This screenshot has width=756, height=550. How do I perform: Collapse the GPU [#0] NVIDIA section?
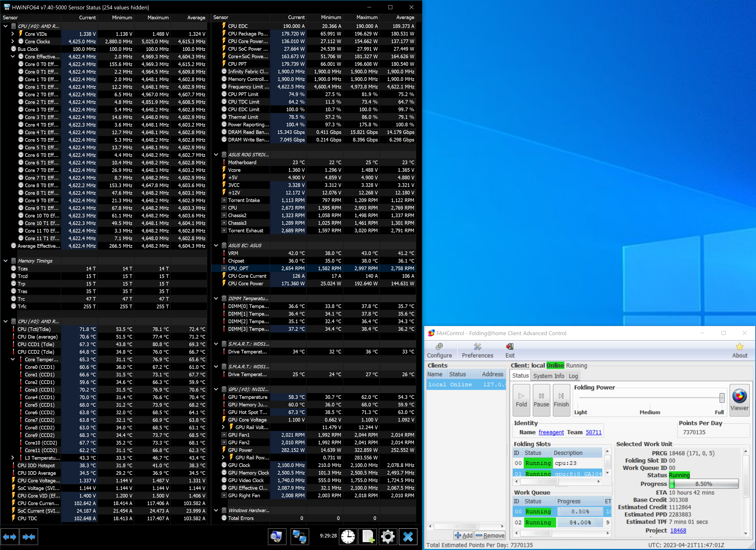coord(216,389)
